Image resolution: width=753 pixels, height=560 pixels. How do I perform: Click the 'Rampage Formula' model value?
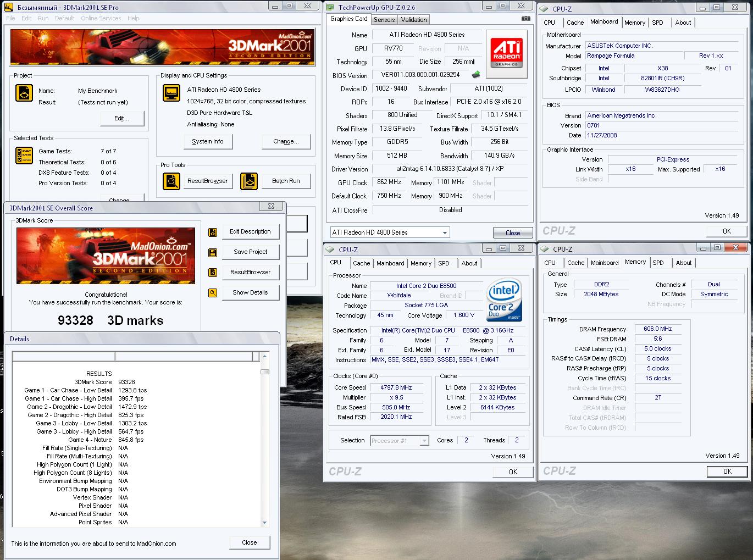634,56
